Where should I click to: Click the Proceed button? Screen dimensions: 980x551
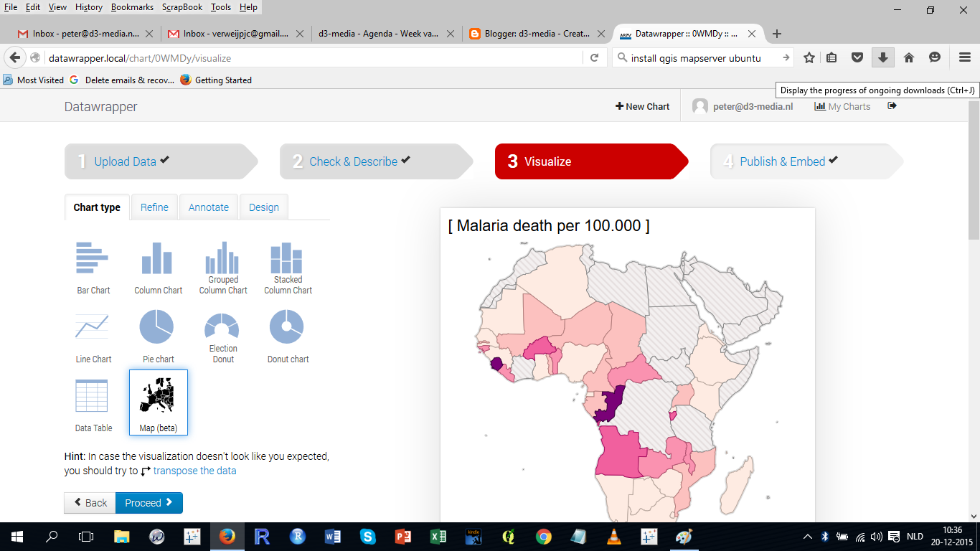(149, 503)
